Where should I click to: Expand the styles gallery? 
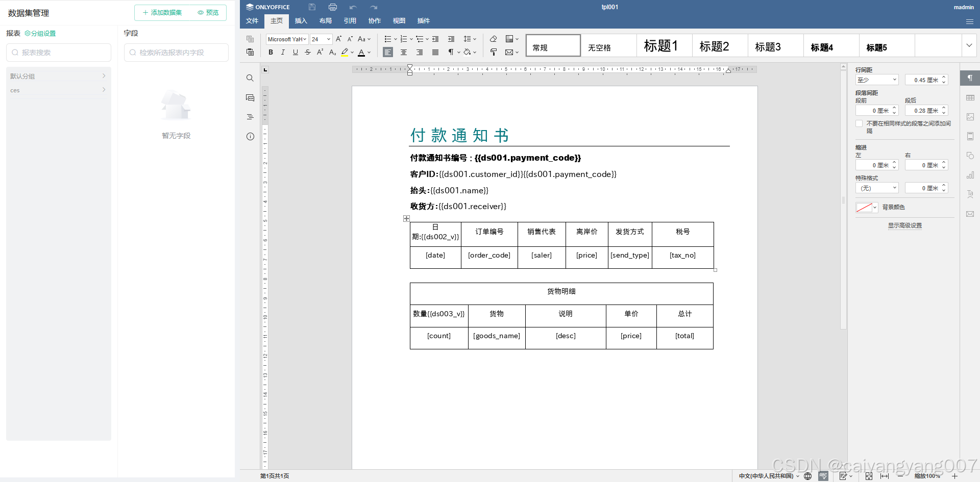[969, 45]
